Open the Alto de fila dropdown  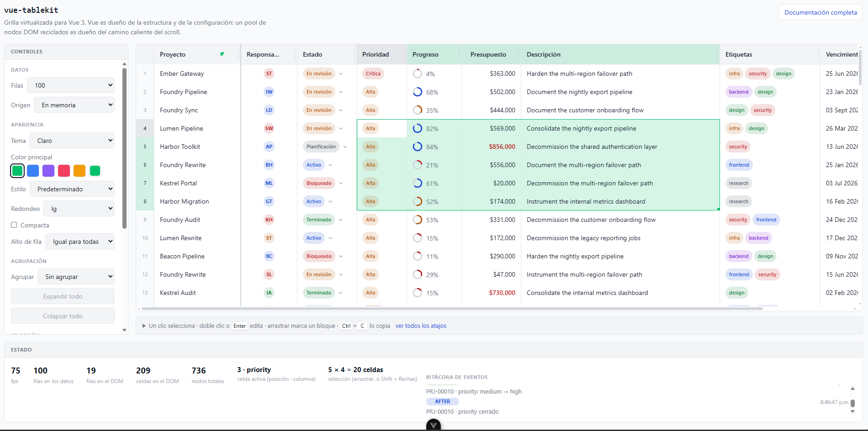click(80, 242)
